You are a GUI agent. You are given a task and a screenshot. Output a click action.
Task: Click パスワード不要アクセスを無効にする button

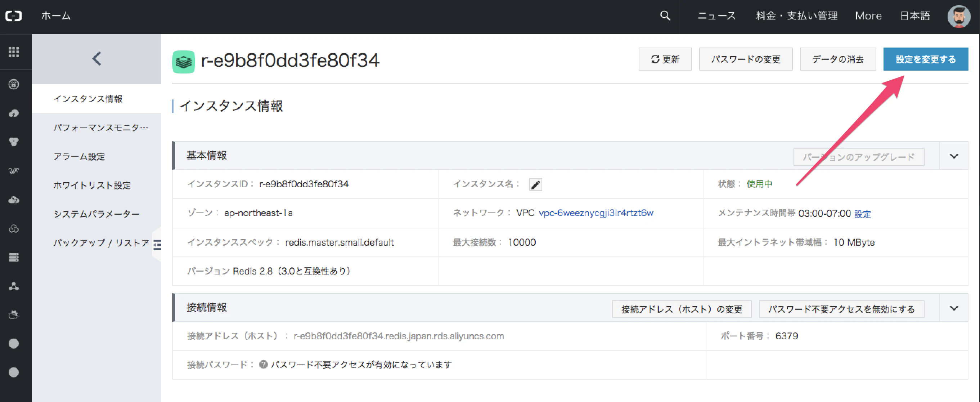[841, 309]
